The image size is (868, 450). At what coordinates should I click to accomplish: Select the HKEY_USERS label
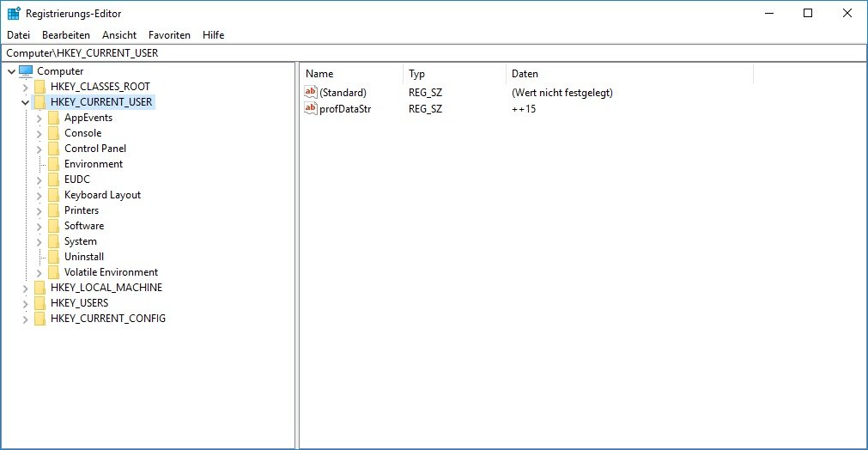pos(80,304)
